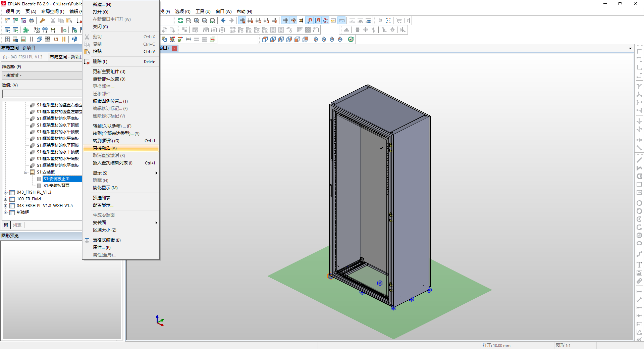The image size is (644, 349).
Task: Toggle snap grid A
Action: point(242,20)
